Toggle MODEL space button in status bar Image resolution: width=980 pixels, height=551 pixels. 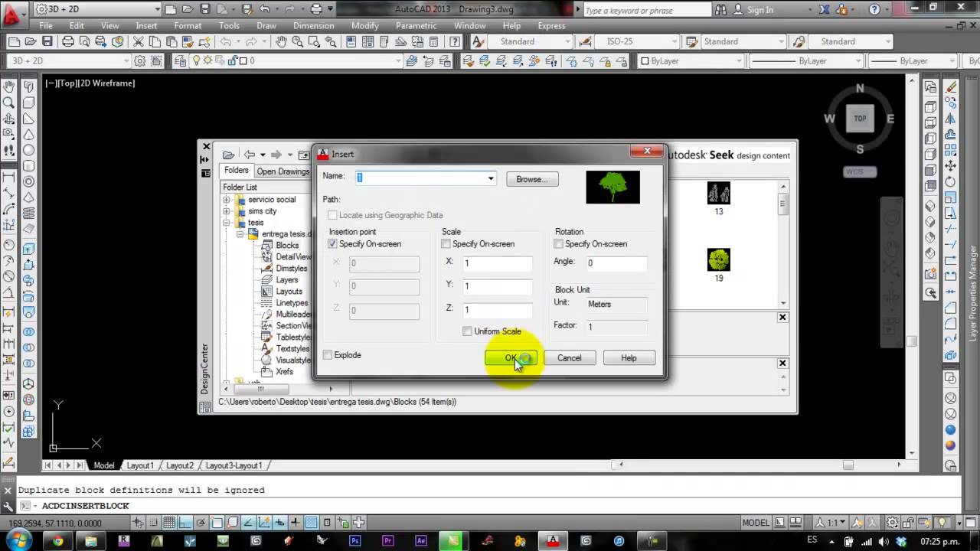coord(756,523)
